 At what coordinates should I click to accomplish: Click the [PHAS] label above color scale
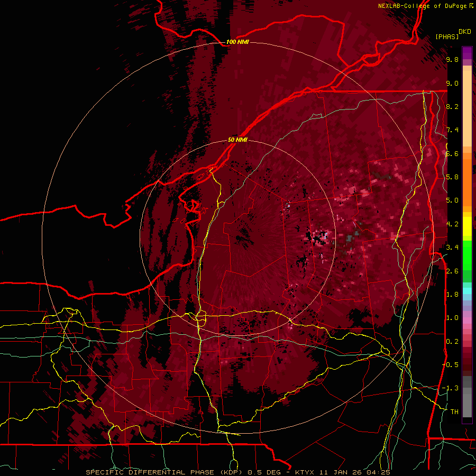(447, 36)
